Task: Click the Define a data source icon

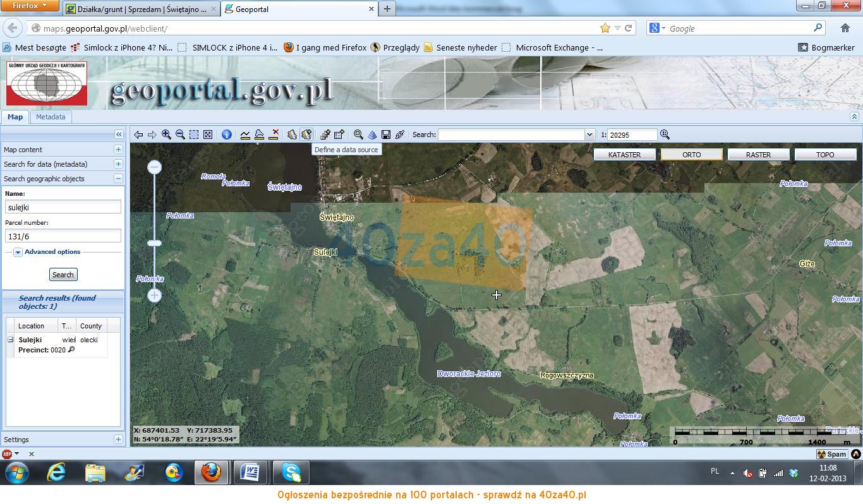Action: pos(306,135)
